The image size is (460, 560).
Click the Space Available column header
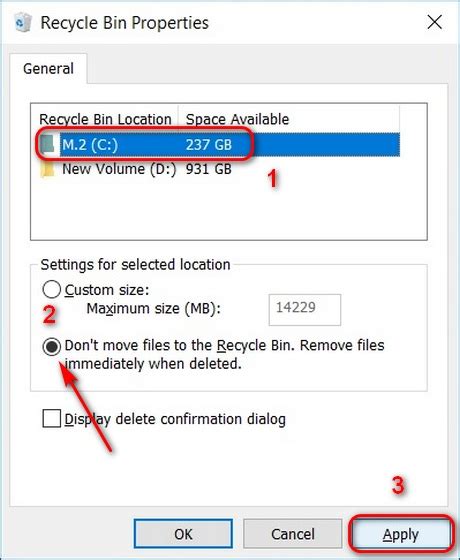click(x=238, y=119)
